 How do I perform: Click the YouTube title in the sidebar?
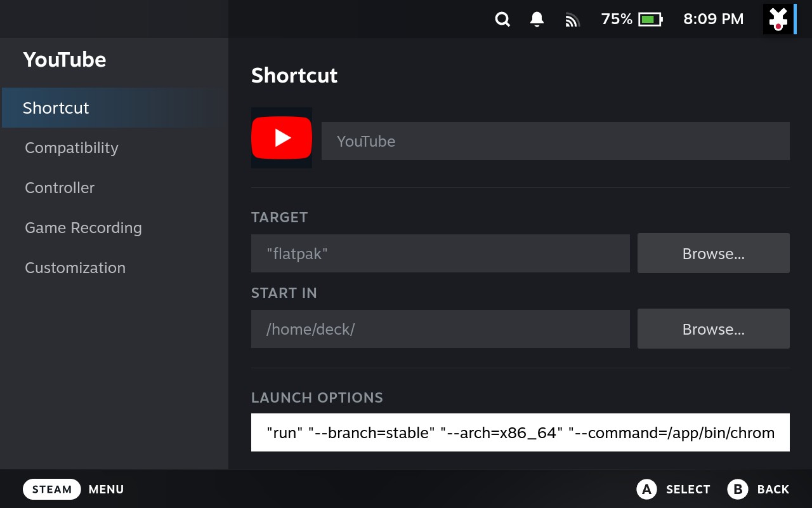(x=65, y=60)
